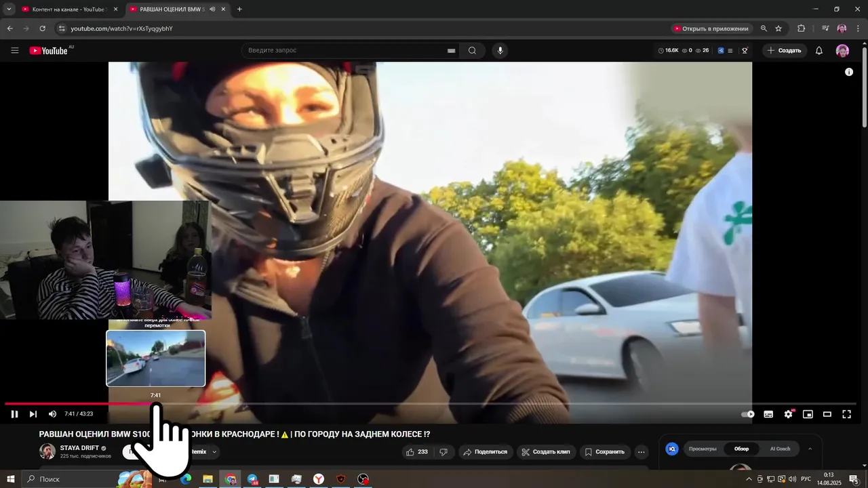
Task: Select the Просмотры tab in side panel
Action: (703, 449)
